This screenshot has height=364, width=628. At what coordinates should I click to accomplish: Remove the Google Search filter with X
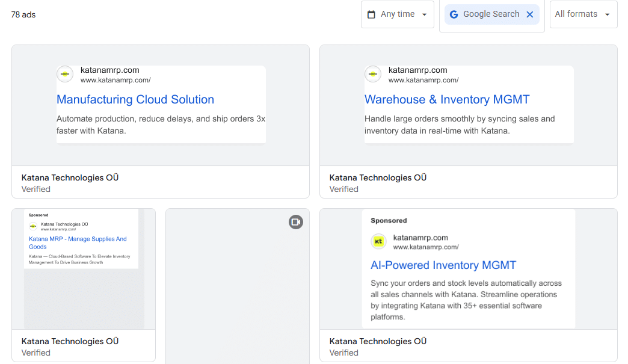pos(530,14)
